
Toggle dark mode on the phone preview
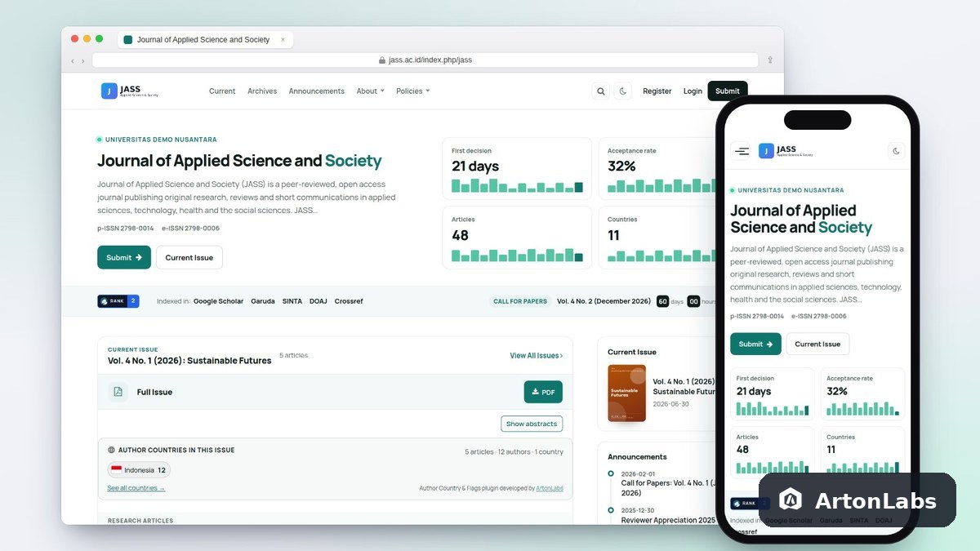[896, 151]
